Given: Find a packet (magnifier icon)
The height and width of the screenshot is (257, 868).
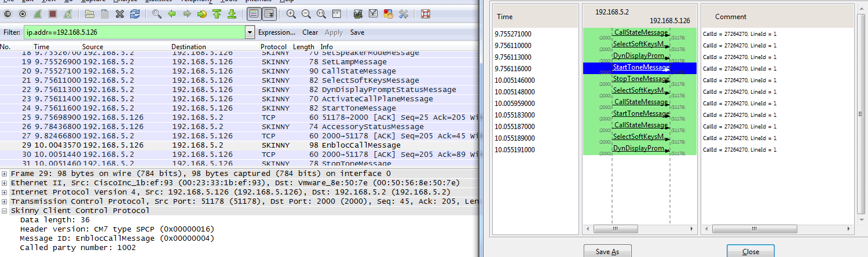Looking at the screenshot, I should coord(157,13).
